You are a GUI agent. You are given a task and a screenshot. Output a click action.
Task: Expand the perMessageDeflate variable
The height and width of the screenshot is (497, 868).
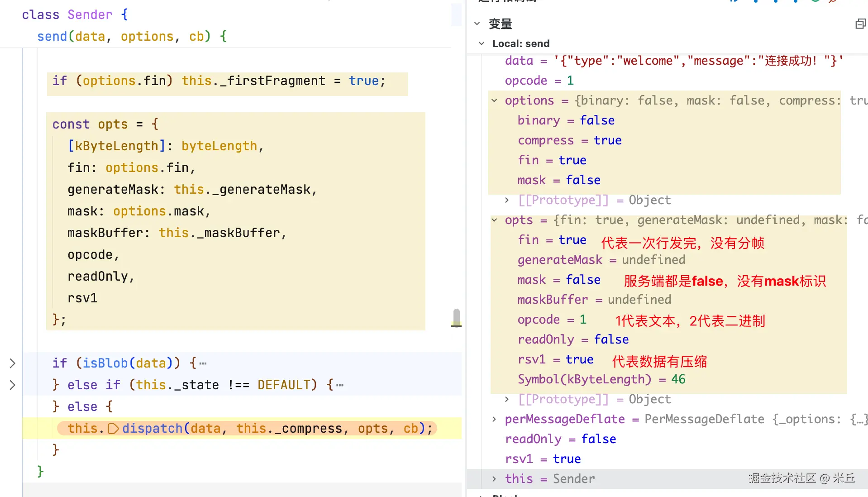tap(494, 419)
